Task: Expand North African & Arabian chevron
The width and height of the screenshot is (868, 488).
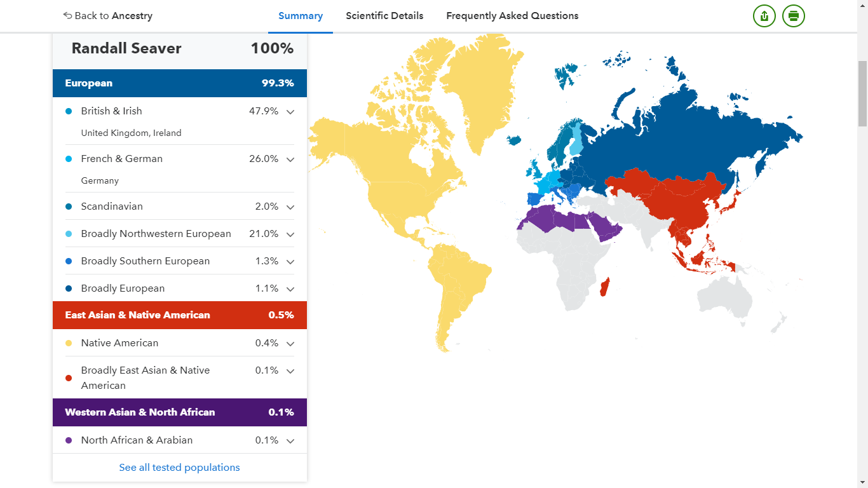Action: tap(290, 441)
